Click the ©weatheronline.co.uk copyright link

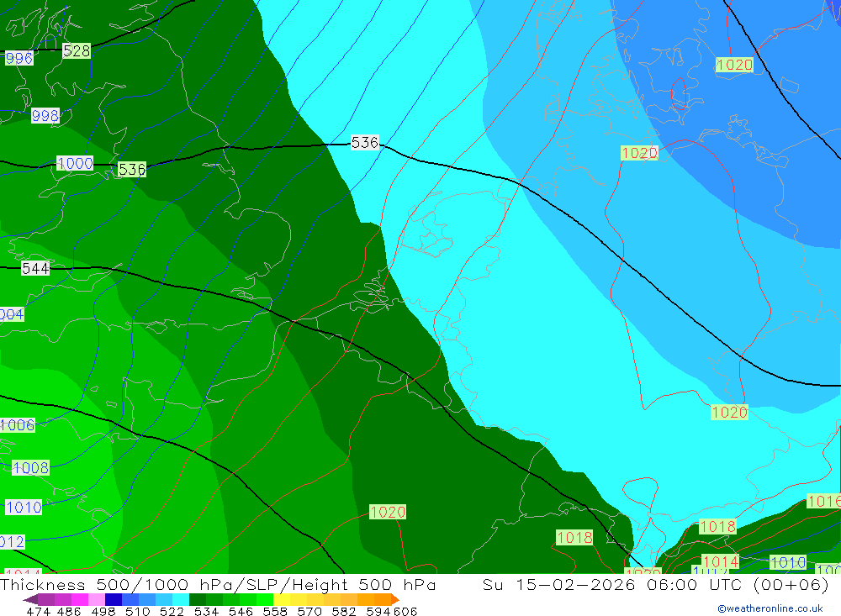[770, 608]
